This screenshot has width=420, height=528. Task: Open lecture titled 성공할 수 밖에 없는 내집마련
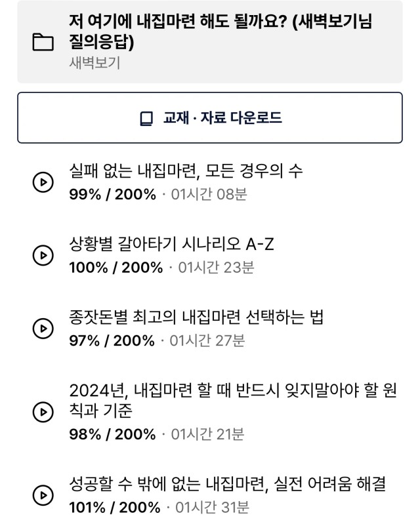(227, 484)
